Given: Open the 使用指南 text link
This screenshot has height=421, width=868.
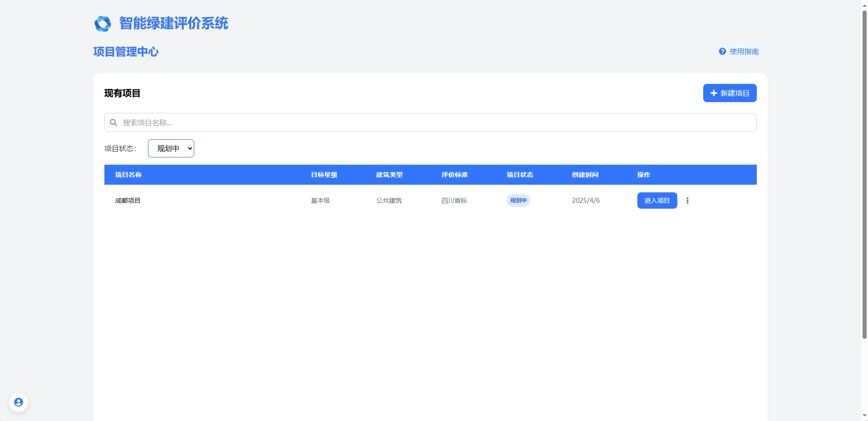Looking at the screenshot, I should (x=744, y=52).
